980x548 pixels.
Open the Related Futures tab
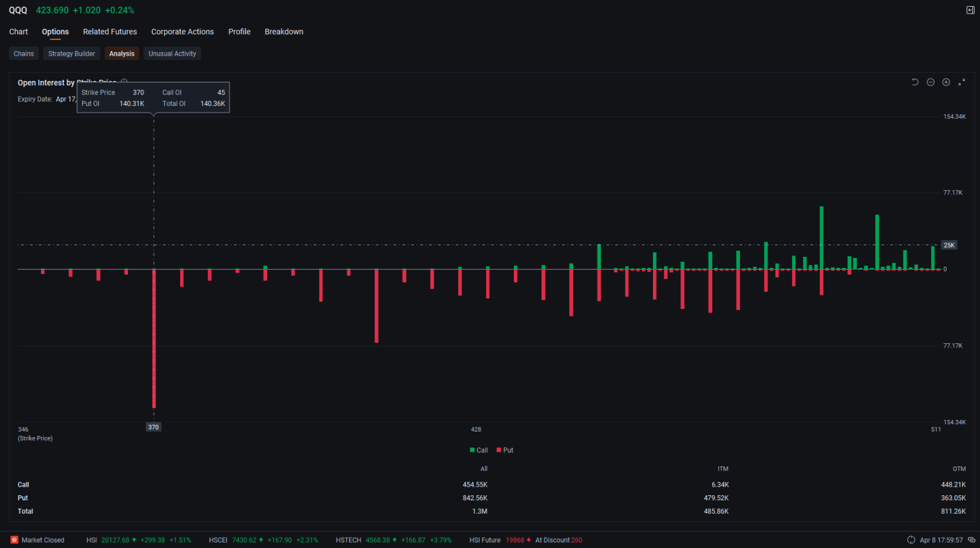[110, 32]
